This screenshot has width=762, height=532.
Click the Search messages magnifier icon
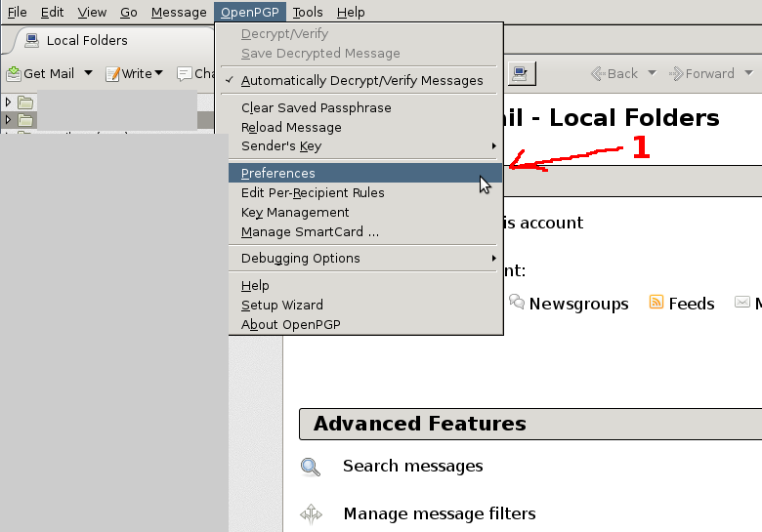click(311, 467)
